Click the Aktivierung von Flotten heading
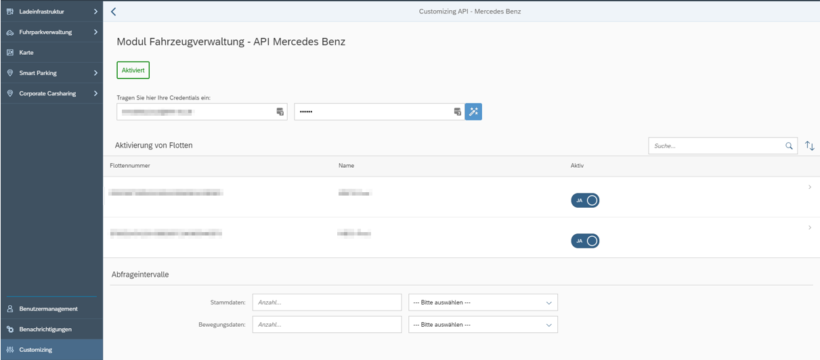Viewport: 820px width, 360px height. click(154, 145)
